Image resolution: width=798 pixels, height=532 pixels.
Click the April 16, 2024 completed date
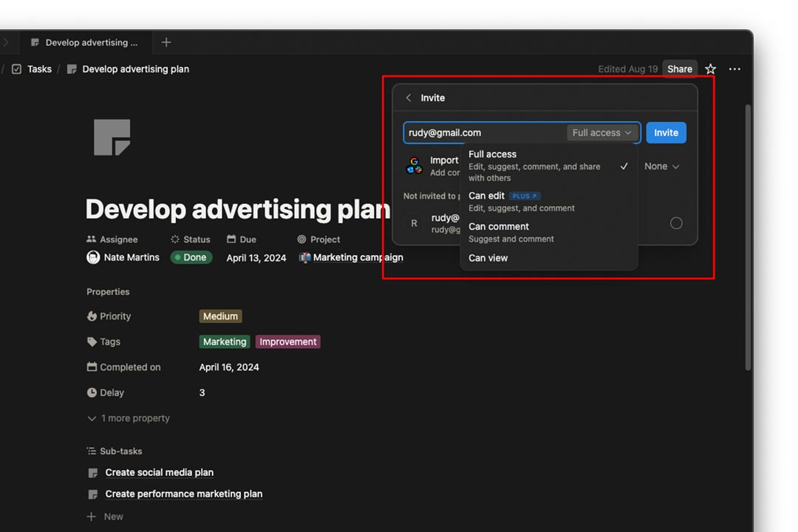pyautogui.click(x=229, y=367)
